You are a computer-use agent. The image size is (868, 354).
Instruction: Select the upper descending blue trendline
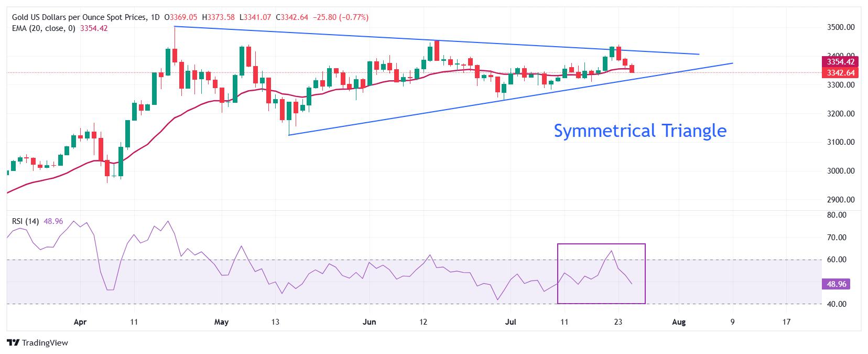[437, 40]
